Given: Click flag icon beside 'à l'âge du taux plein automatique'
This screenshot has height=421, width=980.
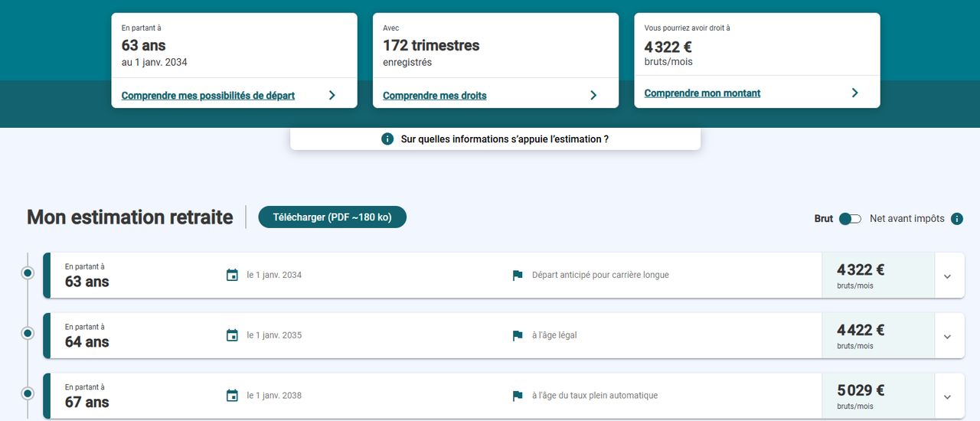Looking at the screenshot, I should click(x=518, y=397).
